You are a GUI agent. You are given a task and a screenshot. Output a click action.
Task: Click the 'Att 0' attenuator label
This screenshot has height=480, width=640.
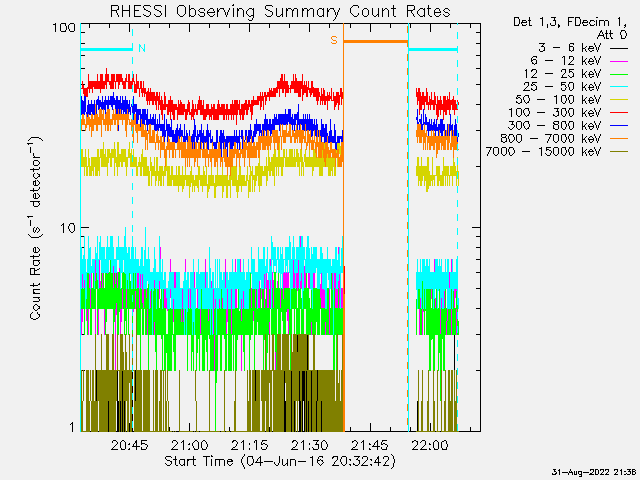click(x=611, y=35)
